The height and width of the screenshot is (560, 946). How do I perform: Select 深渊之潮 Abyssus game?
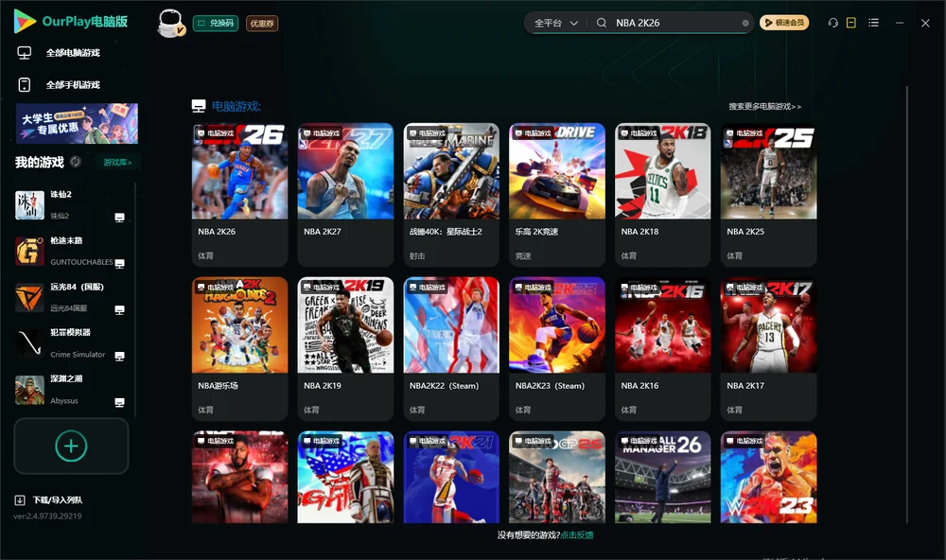pyautogui.click(x=73, y=390)
